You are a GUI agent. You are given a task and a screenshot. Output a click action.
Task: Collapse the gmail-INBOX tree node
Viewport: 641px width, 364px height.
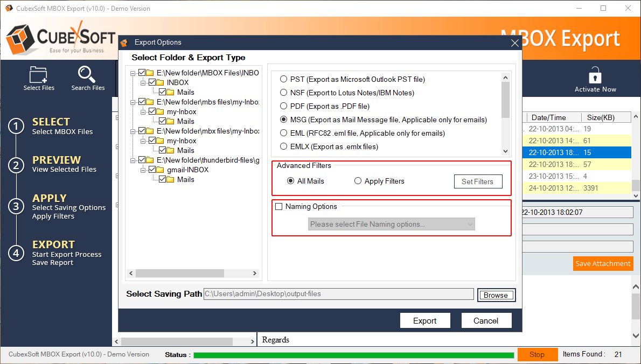click(x=143, y=170)
